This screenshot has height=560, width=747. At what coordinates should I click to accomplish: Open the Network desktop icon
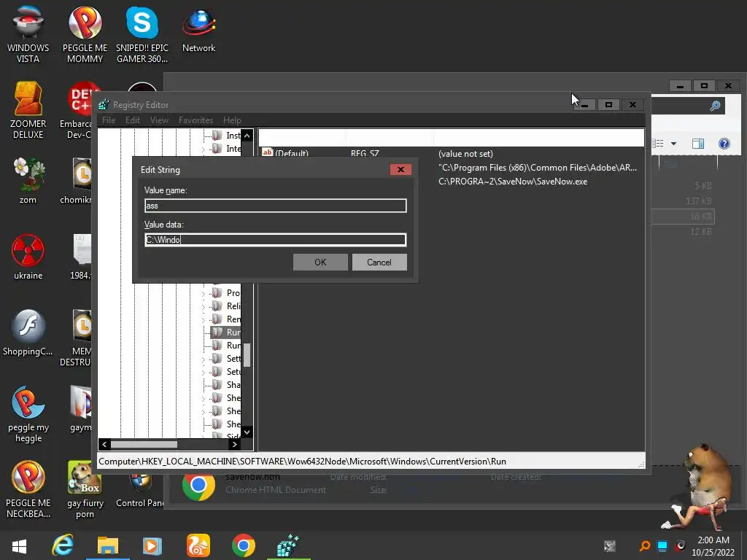198,31
